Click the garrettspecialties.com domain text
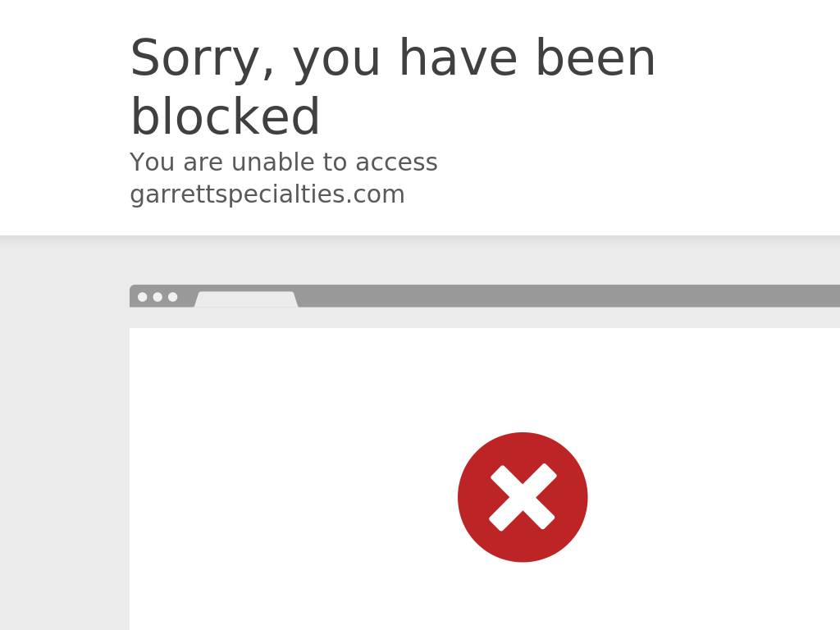 pyautogui.click(x=267, y=194)
